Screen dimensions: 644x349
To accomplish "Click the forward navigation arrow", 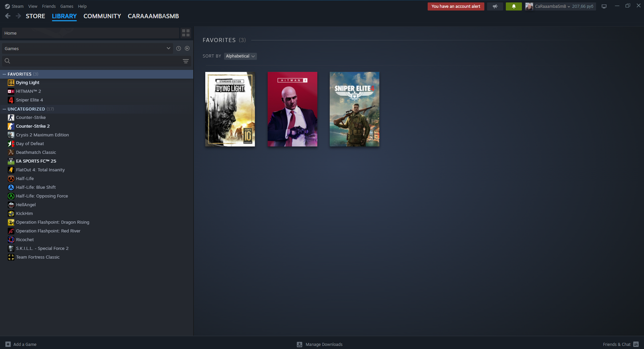I will (18, 16).
